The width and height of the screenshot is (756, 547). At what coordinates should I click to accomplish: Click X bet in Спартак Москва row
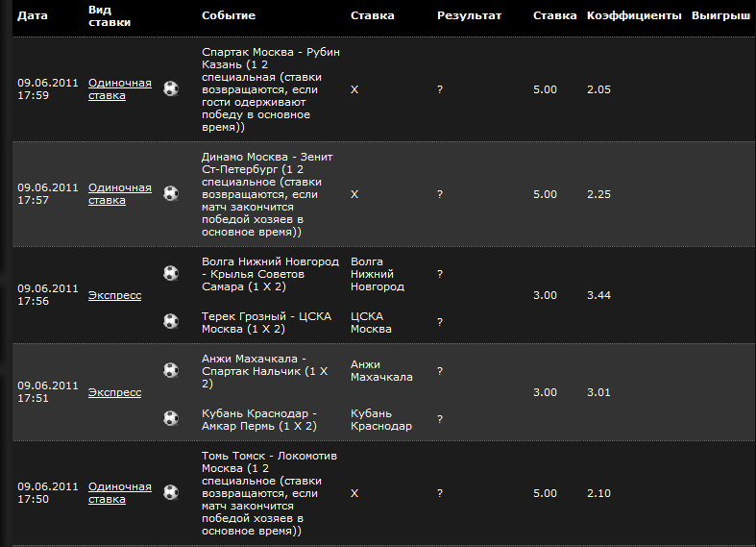pos(354,89)
